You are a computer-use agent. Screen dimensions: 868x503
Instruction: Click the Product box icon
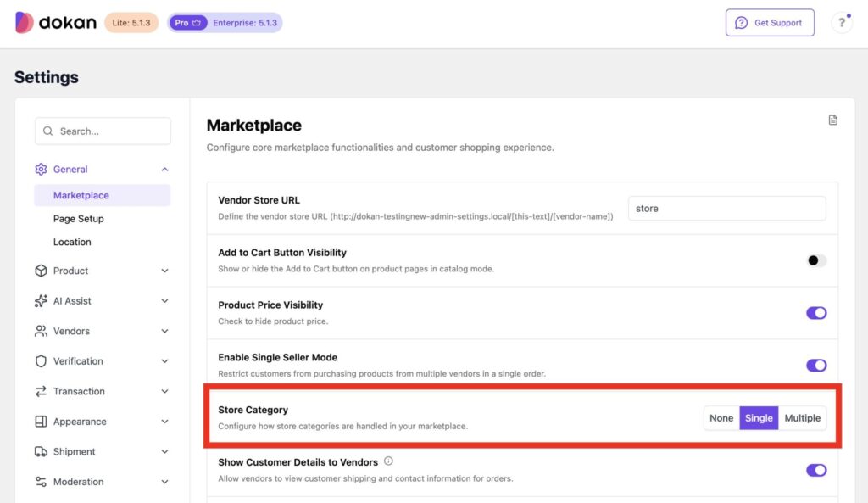pyautogui.click(x=41, y=271)
